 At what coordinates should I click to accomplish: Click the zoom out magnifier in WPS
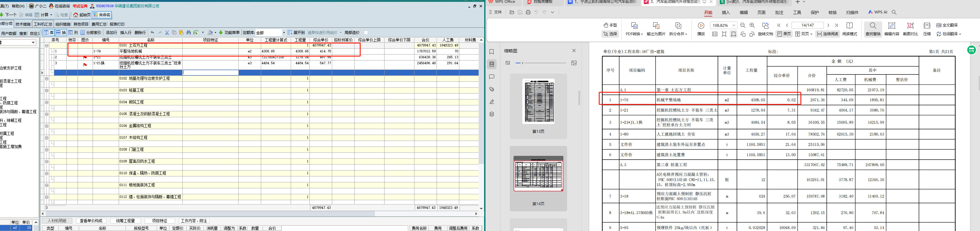(x=743, y=26)
